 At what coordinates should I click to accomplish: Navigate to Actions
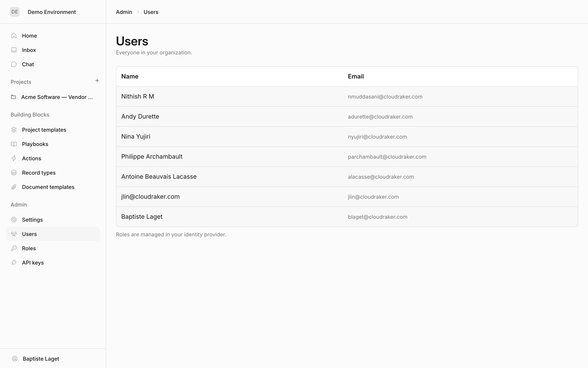[x=53, y=158]
